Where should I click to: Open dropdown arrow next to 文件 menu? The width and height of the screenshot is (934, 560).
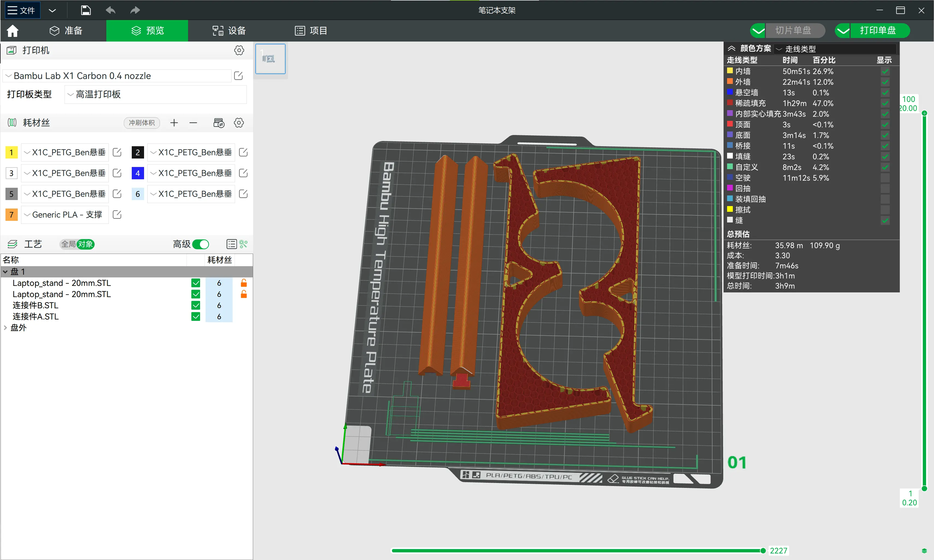tap(52, 10)
